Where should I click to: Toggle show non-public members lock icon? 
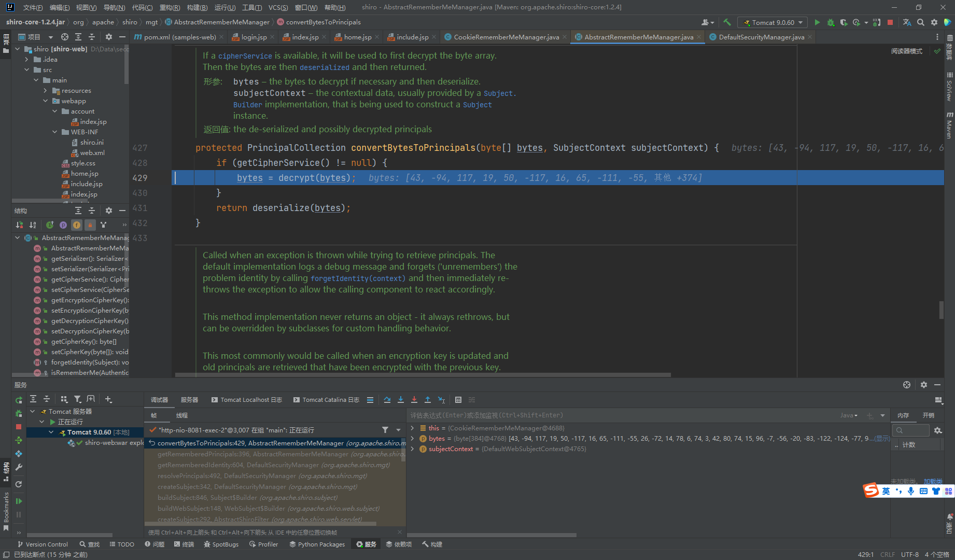(90, 225)
